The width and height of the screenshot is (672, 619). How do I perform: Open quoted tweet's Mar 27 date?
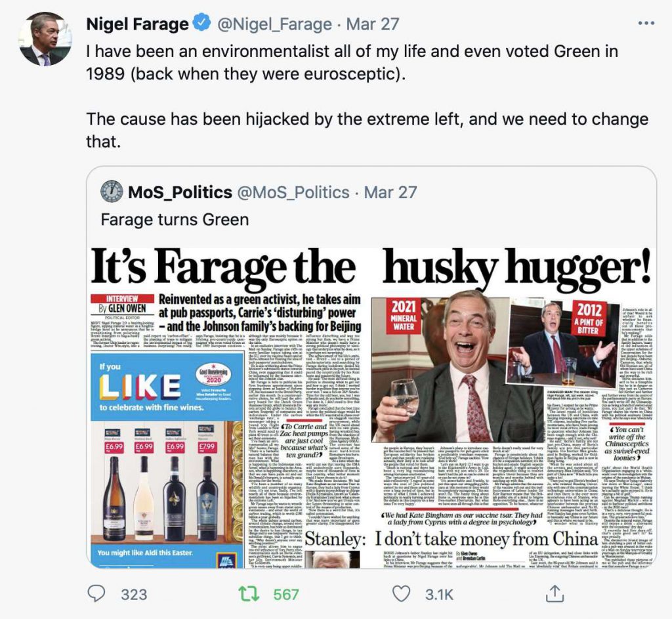[390, 192]
